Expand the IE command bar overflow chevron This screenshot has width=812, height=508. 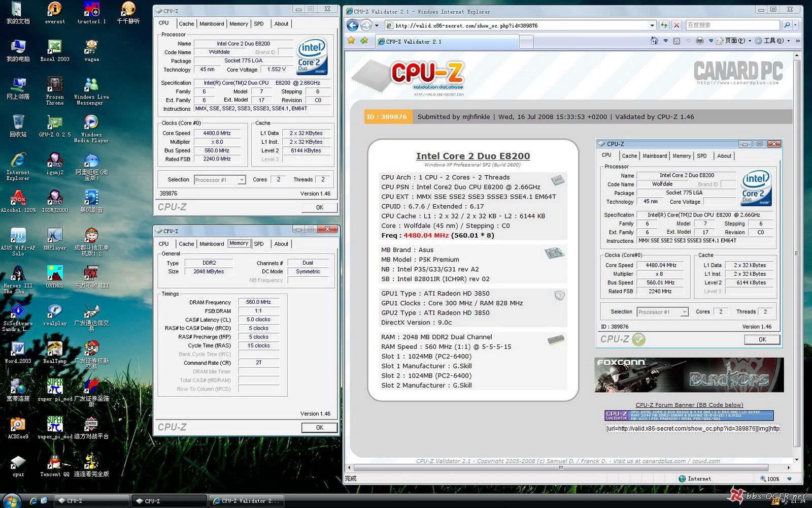click(x=797, y=41)
